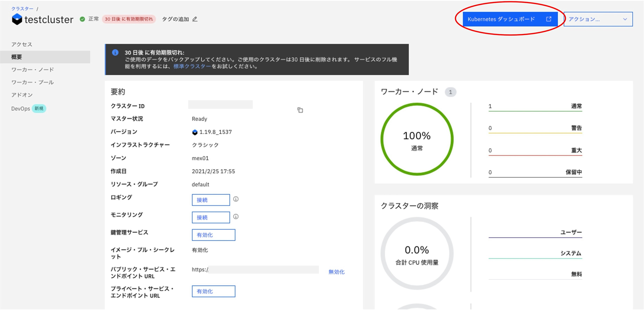644x310 pixels.
Task: Enable 鍵管理サービス with the 有効化 button
Action: coord(213,235)
